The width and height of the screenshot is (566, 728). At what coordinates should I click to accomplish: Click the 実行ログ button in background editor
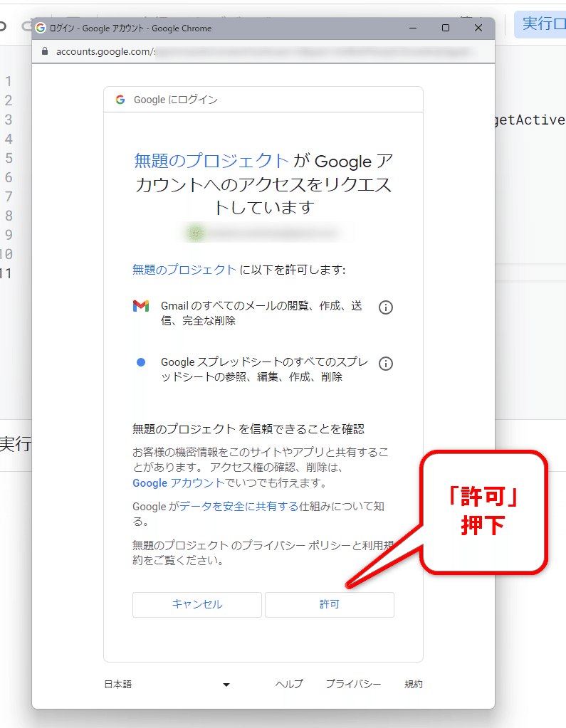tap(540, 23)
